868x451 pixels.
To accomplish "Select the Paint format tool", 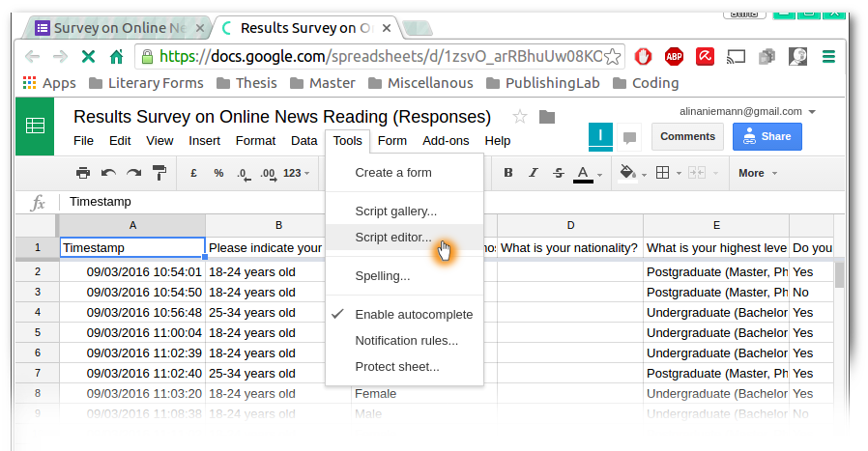I will click(159, 173).
